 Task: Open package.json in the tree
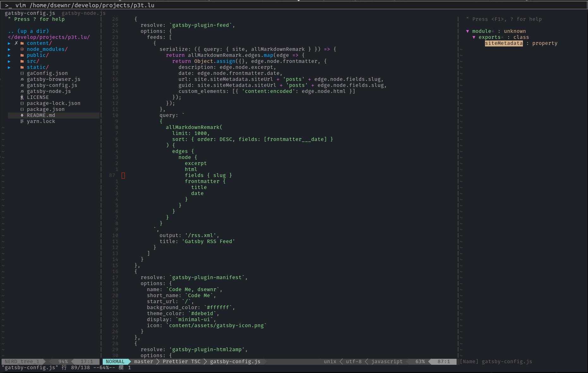(x=45, y=109)
